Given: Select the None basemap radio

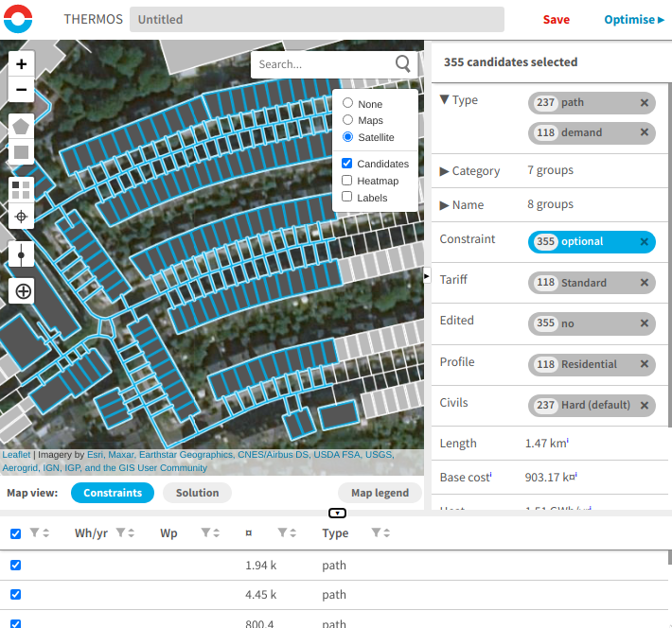Looking at the screenshot, I should pos(347,103).
